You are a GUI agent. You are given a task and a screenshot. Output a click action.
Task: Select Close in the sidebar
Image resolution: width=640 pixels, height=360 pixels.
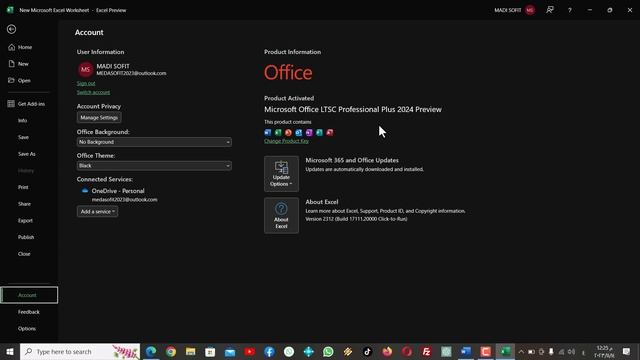24,254
